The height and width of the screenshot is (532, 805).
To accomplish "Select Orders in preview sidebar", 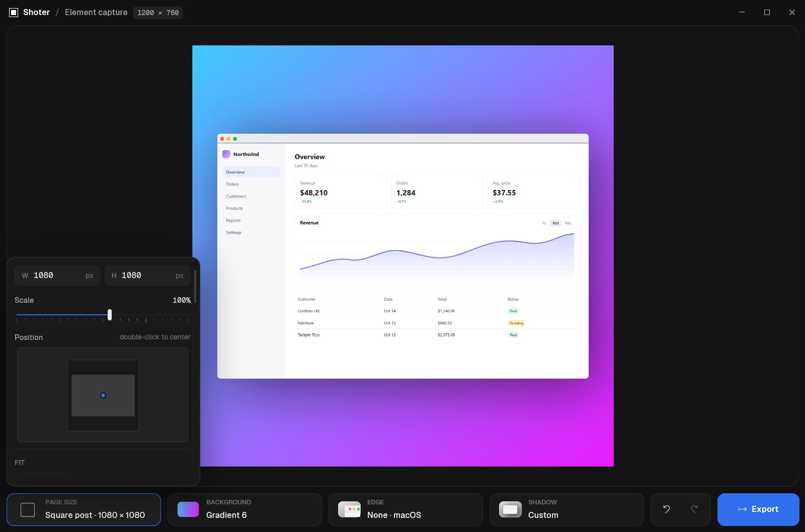I will point(232,184).
